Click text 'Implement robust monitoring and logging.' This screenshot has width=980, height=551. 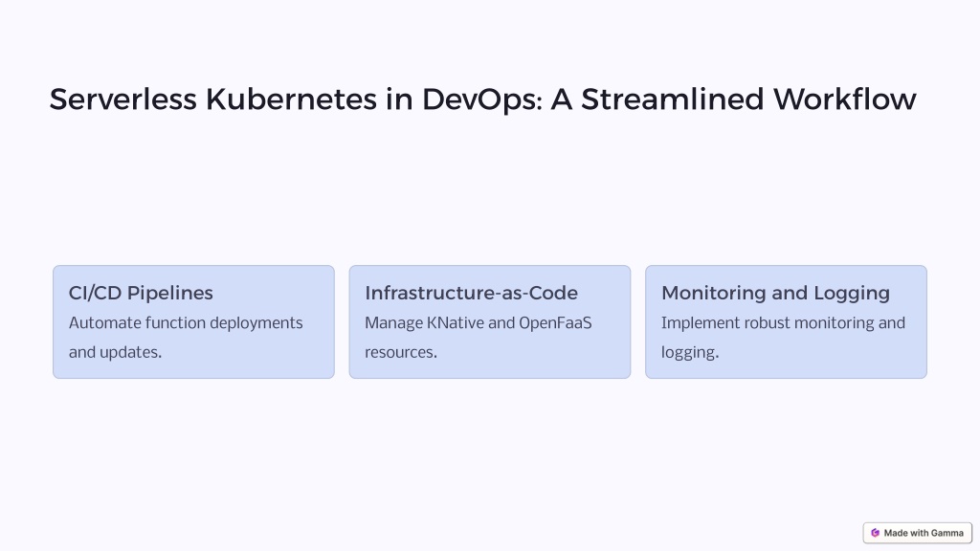pos(783,338)
